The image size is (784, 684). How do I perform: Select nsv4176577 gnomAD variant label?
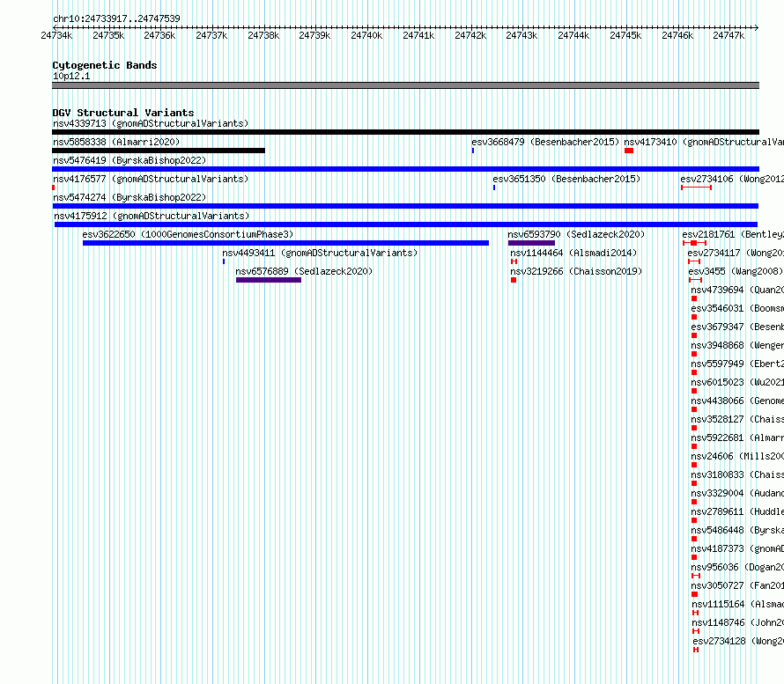coord(151,179)
